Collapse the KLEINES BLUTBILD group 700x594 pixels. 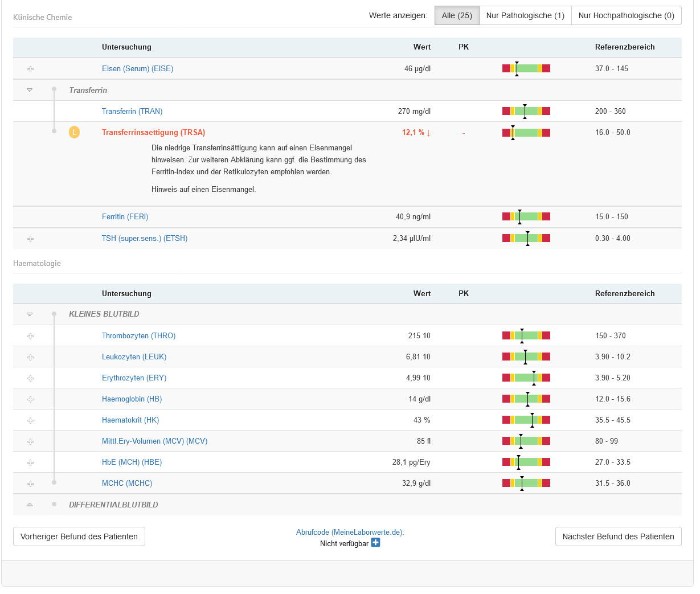pos(30,314)
